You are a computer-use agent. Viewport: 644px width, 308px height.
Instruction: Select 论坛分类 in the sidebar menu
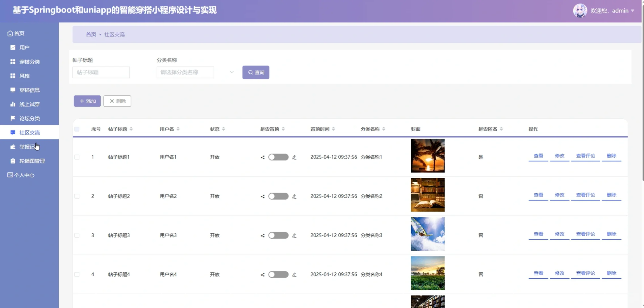pos(13,118)
